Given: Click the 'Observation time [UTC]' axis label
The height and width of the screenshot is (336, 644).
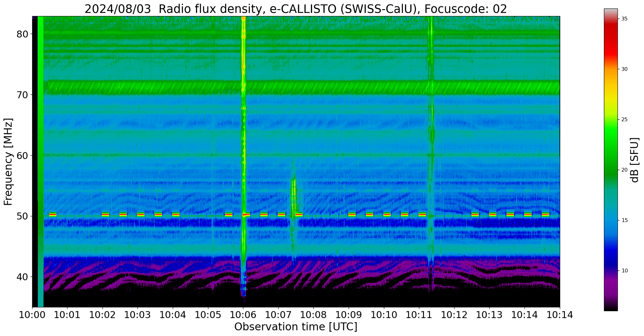Looking at the screenshot, I should 296,327.
